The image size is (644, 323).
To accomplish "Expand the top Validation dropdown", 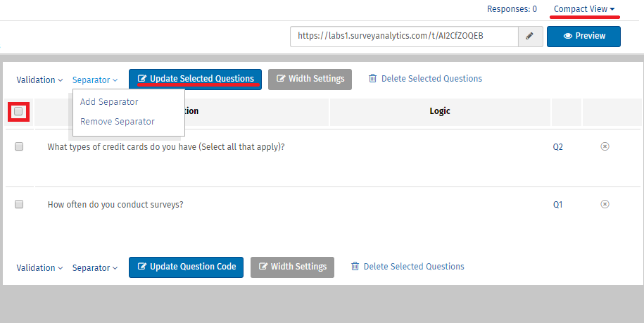I will click(39, 80).
